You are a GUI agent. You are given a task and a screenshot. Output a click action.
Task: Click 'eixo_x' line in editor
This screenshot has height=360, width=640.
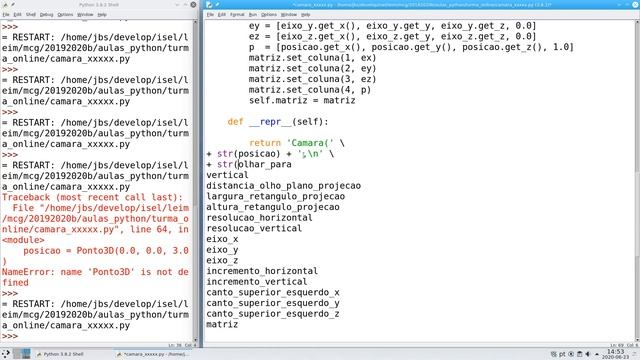[222, 239]
